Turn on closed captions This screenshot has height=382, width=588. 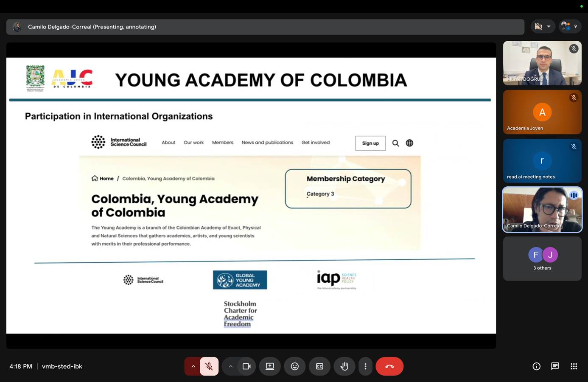[x=319, y=366]
